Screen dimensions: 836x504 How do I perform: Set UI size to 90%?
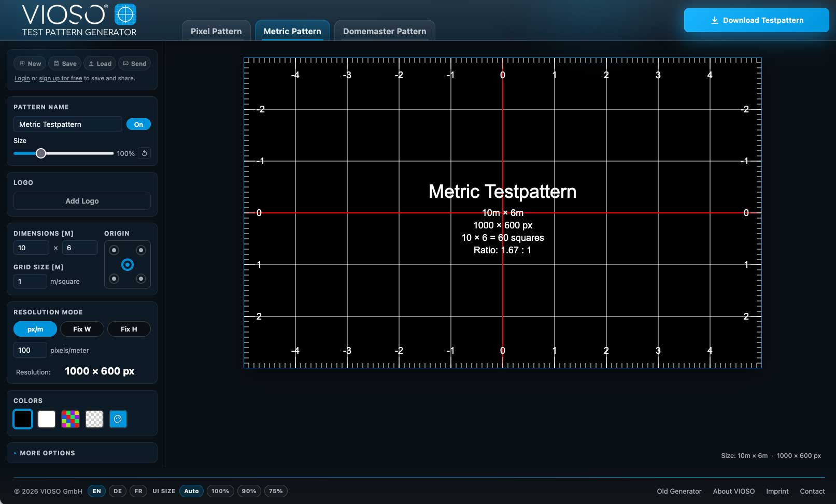point(249,491)
